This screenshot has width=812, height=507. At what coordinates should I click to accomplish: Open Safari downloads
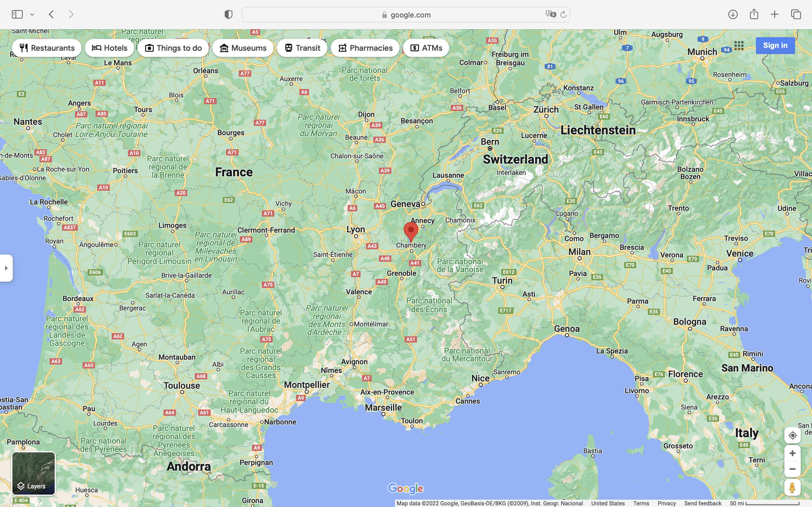pyautogui.click(x=733, y=14)
